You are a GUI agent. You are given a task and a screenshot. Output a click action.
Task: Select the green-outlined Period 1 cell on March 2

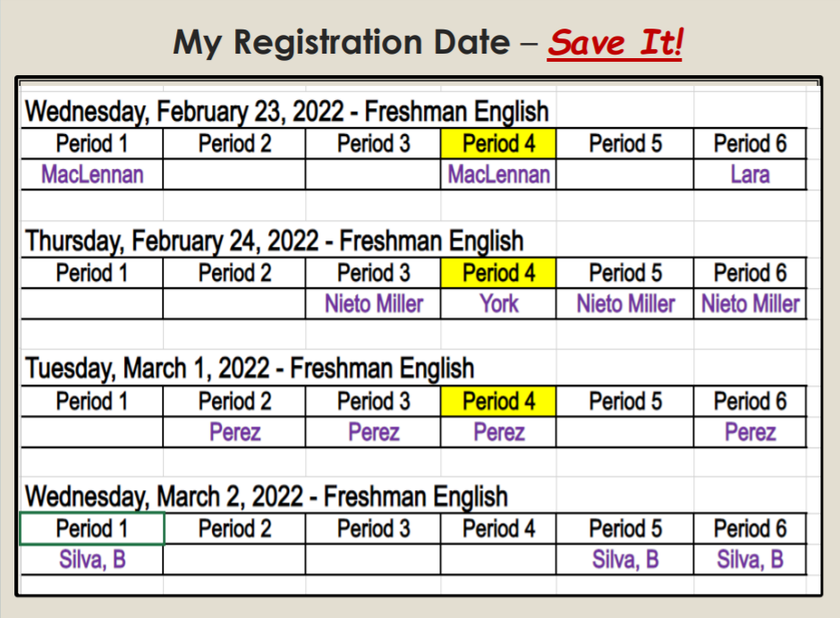tap(92, 529)
